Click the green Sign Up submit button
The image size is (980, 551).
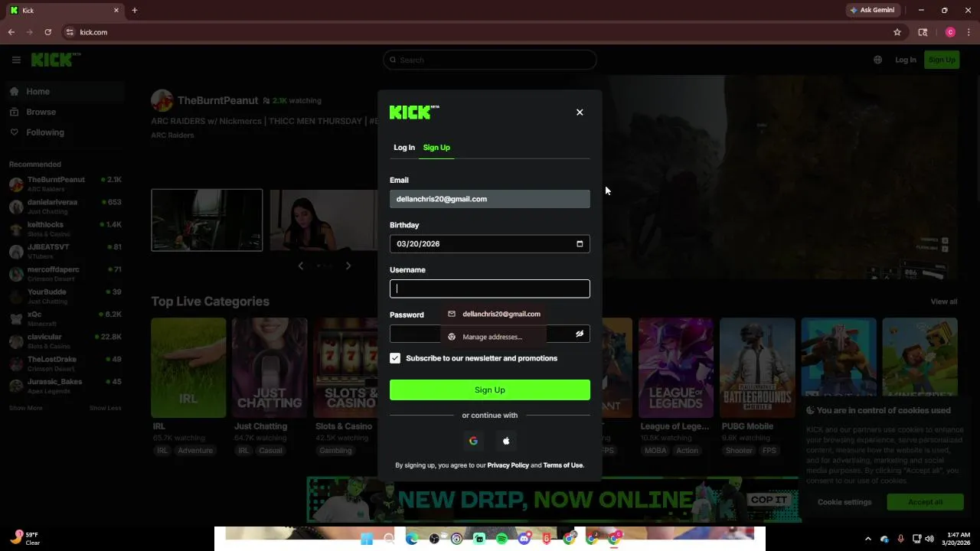490,390
